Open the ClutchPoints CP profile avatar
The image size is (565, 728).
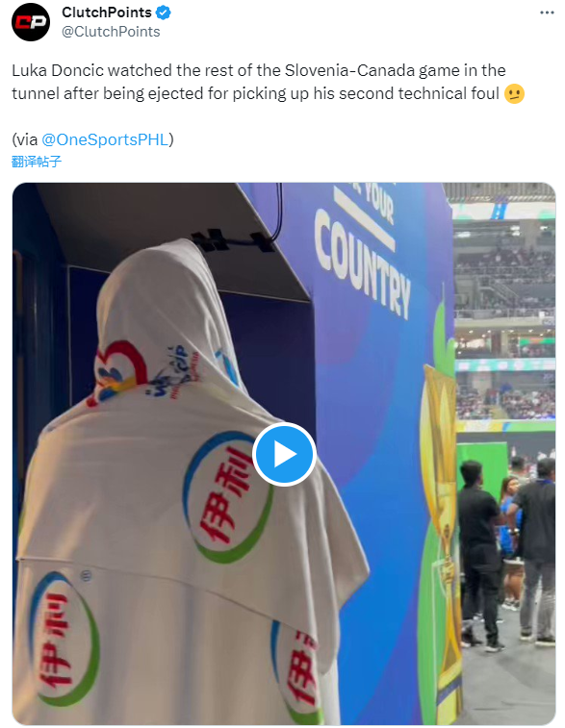tap(30, 22)
